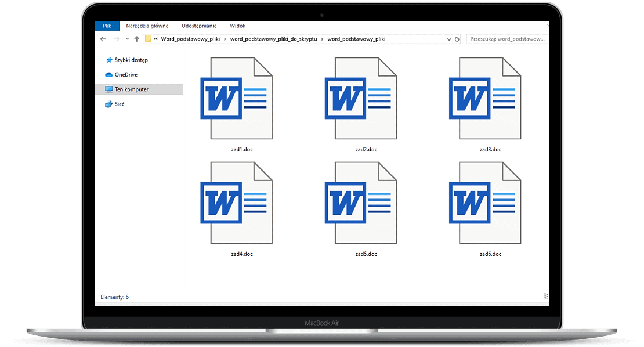Select Szybki dostęp in navigation pane
This screenshot has width=644, height=347.
coord(131,60)
